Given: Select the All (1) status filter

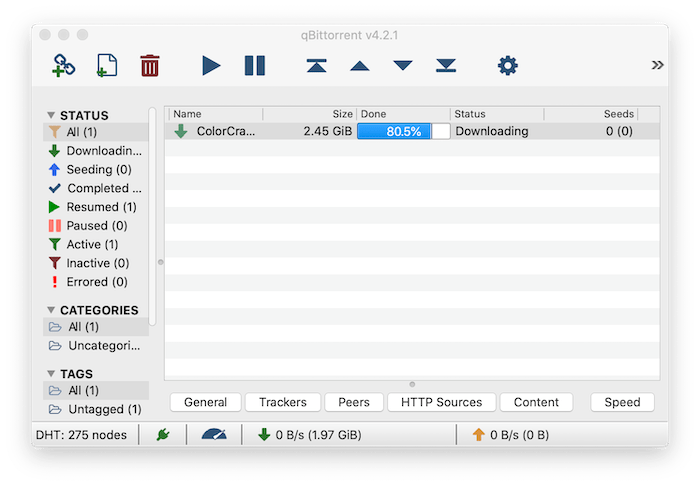Looking at the screenshot, I should tap(96, 132).
